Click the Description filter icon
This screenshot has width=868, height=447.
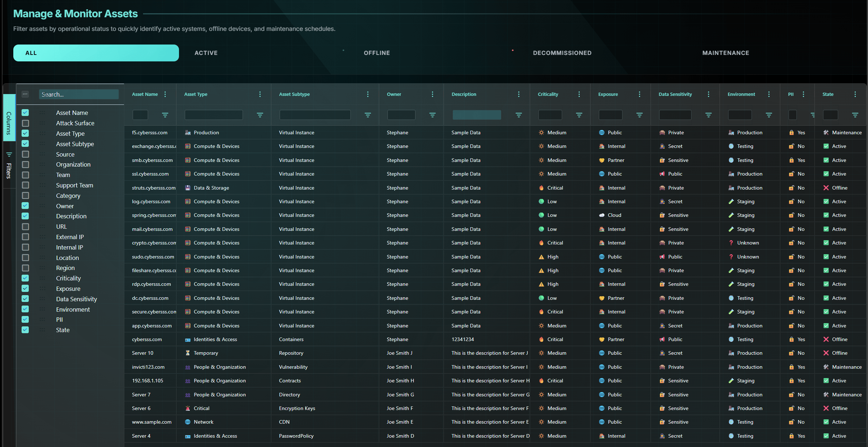(x=519, y=115)
